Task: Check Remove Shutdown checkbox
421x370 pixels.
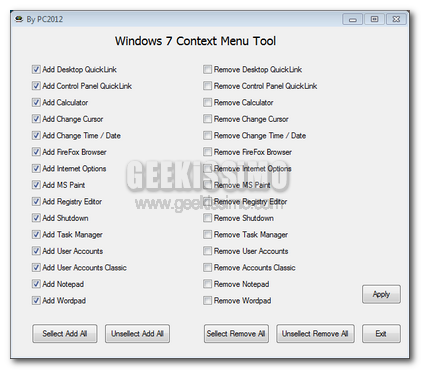Action: [x=207, y=218]
